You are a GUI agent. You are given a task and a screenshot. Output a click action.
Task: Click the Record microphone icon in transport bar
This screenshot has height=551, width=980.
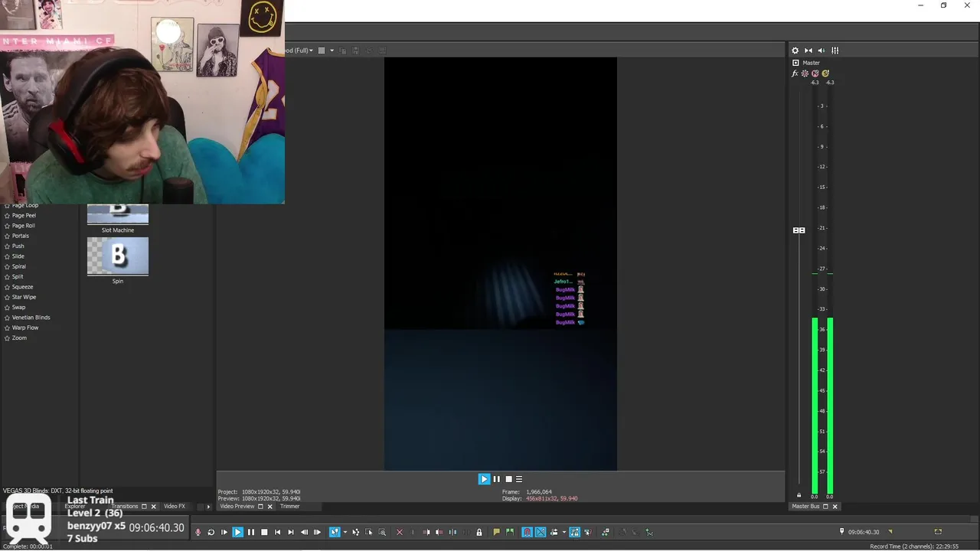[198, 532]
